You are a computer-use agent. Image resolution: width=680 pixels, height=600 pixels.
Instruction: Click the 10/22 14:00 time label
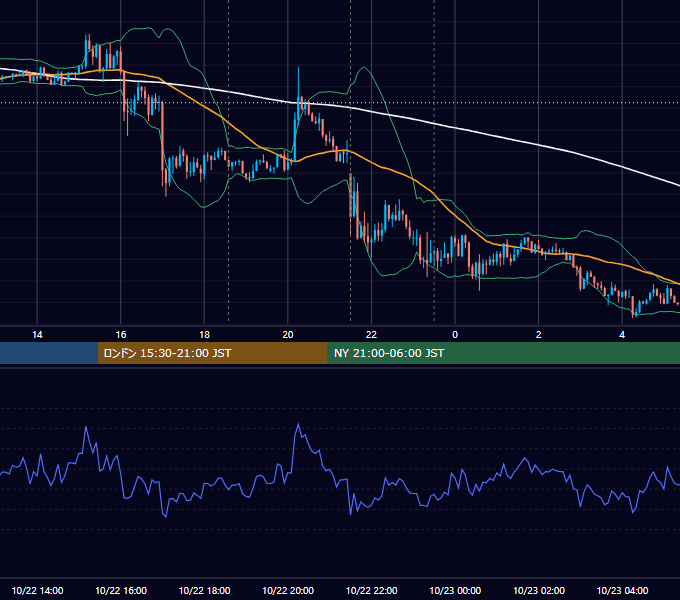(37, 590)
